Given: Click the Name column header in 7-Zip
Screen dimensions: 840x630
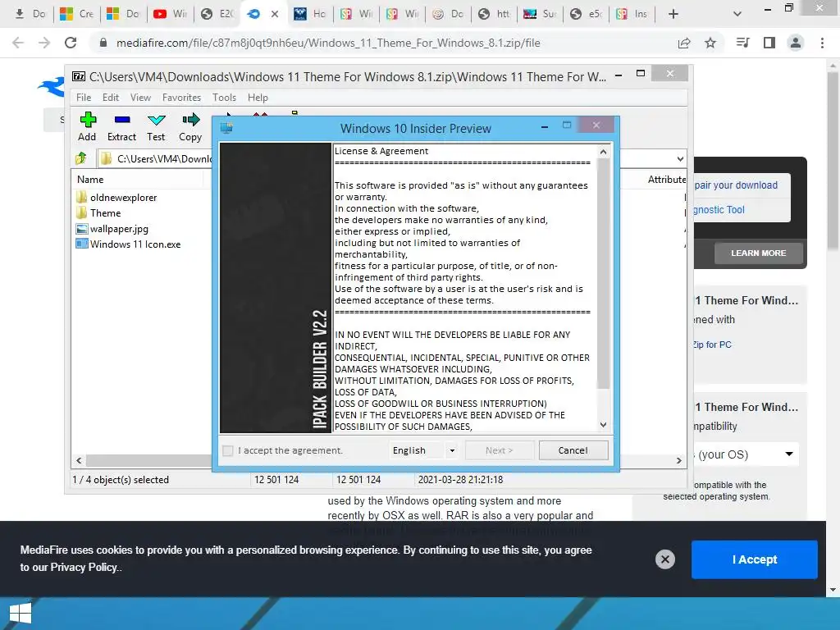Looking at the screenshot, I should coord(90,180).
